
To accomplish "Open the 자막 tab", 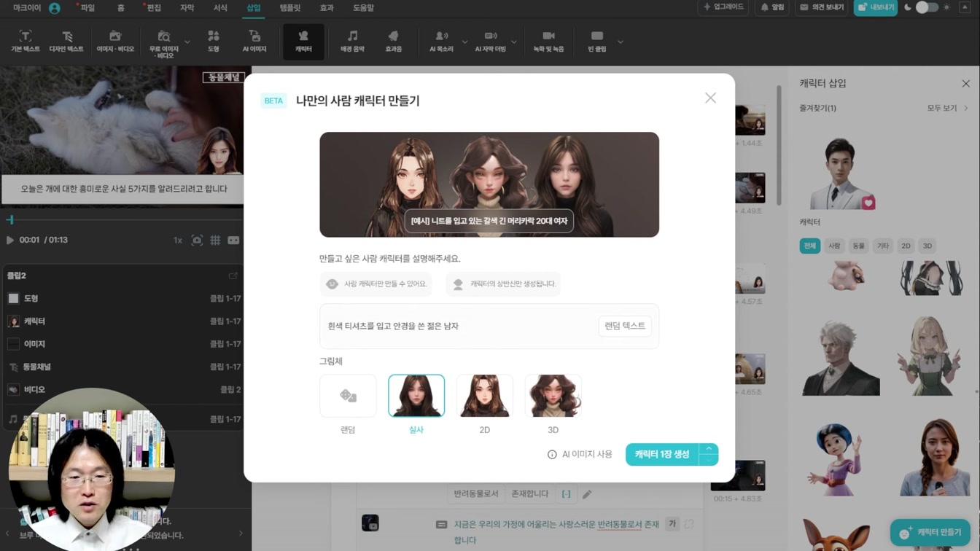I will pyautogui.click(x=187, y=7).
